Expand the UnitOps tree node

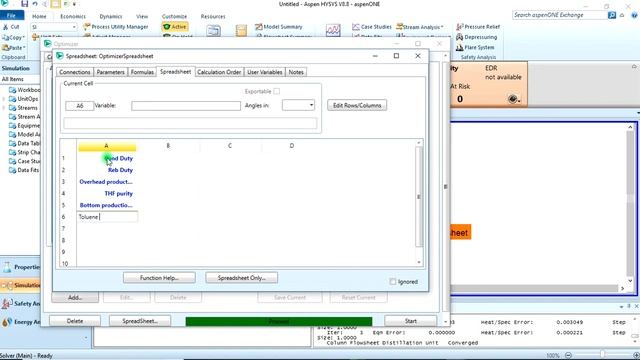pos(4,99)
